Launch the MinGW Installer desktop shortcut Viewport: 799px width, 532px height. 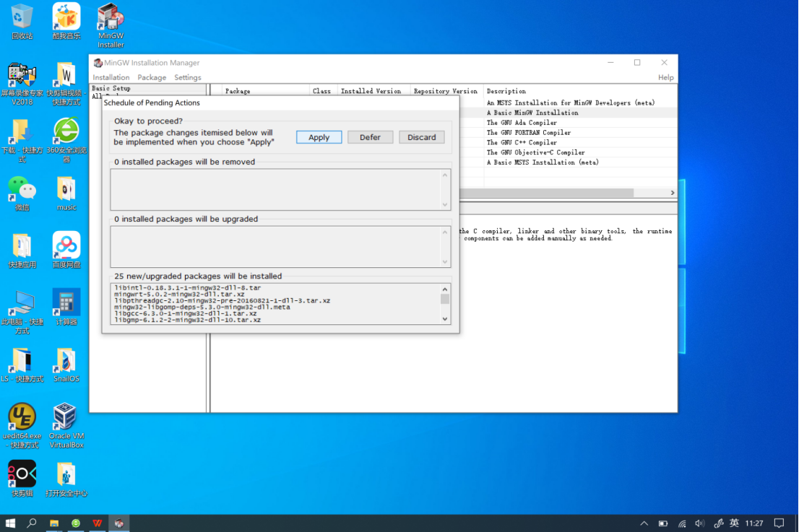coord(111,25)
